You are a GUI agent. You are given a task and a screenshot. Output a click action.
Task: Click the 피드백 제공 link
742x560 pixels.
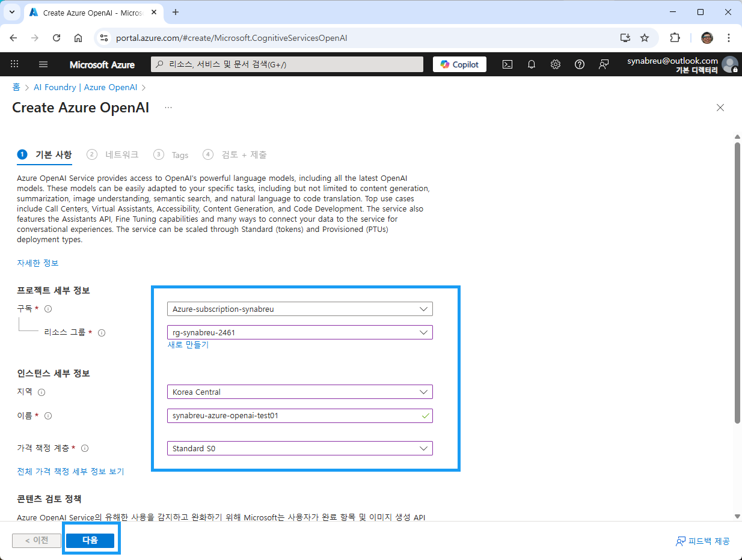(x=703, y=541)
